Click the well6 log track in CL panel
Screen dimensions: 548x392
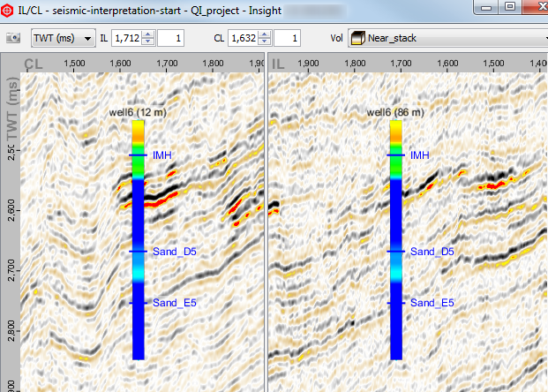point(138,239)
